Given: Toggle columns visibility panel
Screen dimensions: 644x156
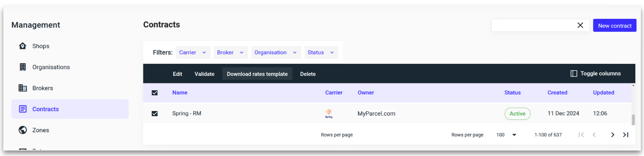Looking at the screenshot, I should [596, 74].
